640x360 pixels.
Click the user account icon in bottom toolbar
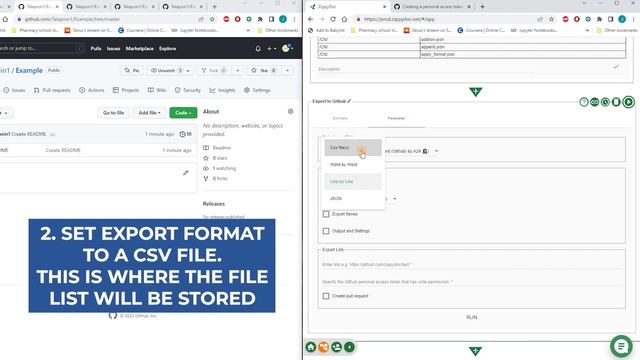(337, 347)
